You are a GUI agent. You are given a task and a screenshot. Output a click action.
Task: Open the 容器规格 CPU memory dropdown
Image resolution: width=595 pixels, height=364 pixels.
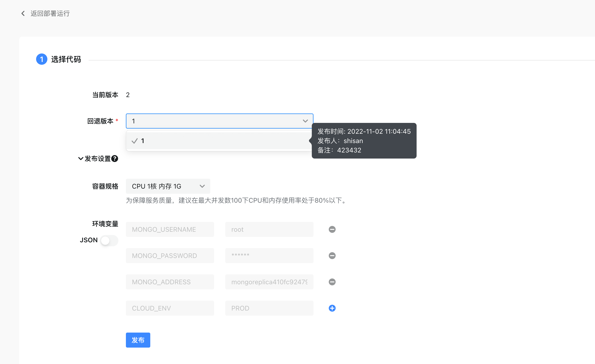coord(168,186)
